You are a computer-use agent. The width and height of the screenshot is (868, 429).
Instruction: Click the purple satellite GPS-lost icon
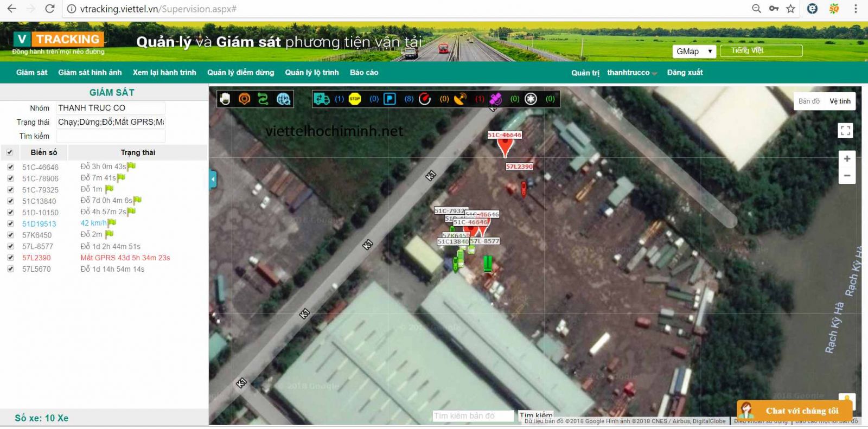coord(495,99)
